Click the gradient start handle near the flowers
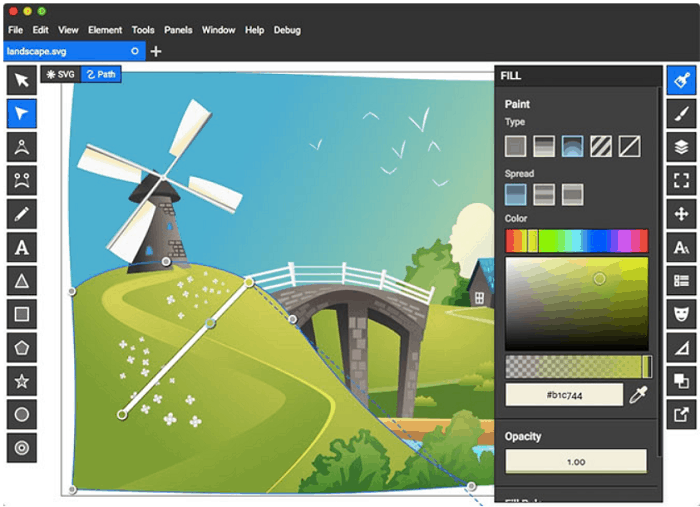The image size is (700, 507). point(122,415)
